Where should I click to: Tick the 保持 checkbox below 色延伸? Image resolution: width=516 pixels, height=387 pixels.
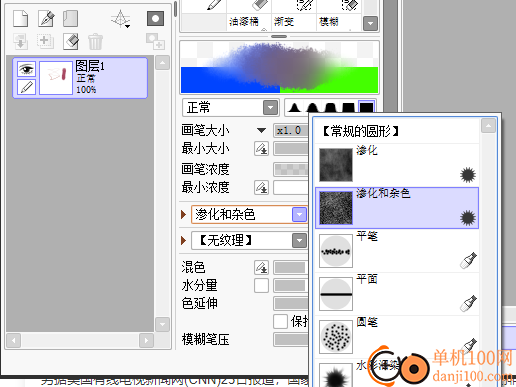click(280, 322)
